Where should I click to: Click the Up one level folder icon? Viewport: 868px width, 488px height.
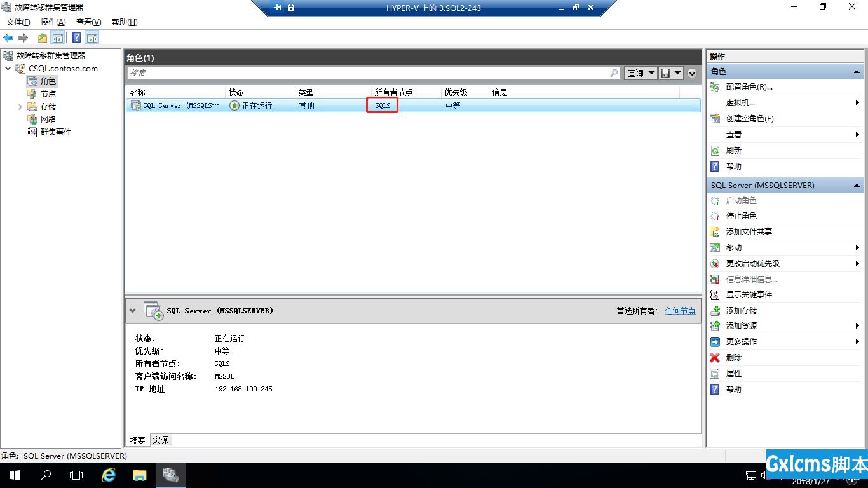pos(43,37)
